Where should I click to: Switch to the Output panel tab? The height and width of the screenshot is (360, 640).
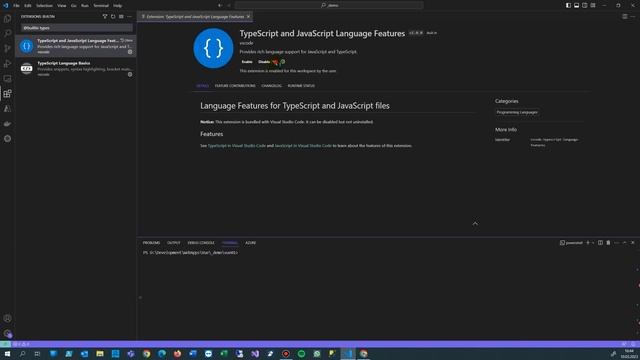(x=173, y=243)
